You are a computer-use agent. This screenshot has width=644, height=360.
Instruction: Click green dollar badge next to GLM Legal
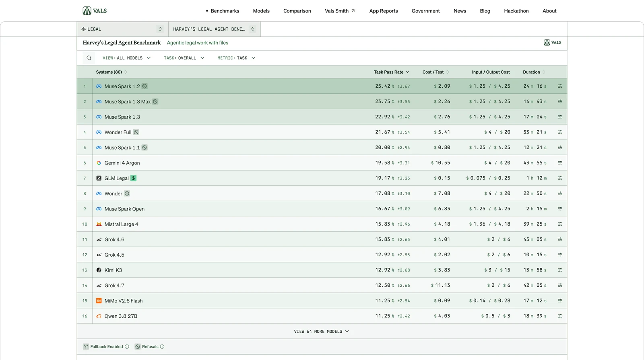point(133,178)
